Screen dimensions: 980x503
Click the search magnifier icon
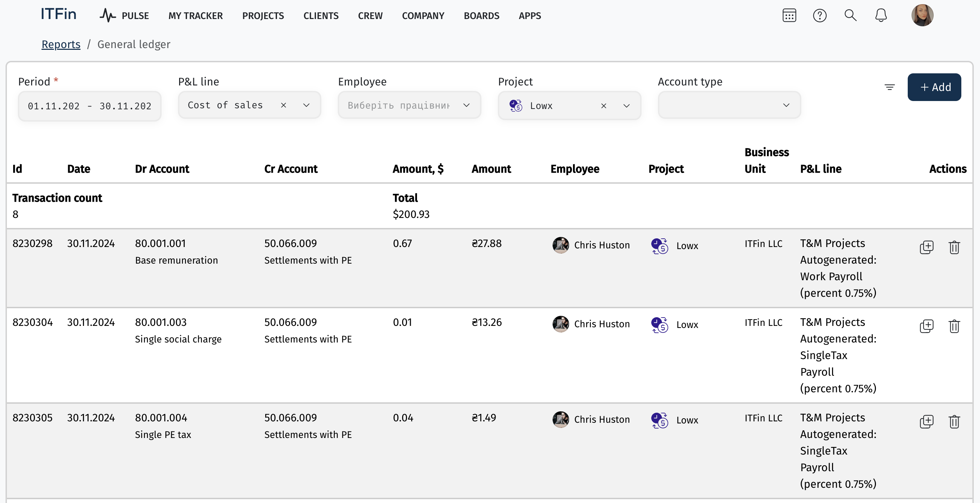click(850, 16)
